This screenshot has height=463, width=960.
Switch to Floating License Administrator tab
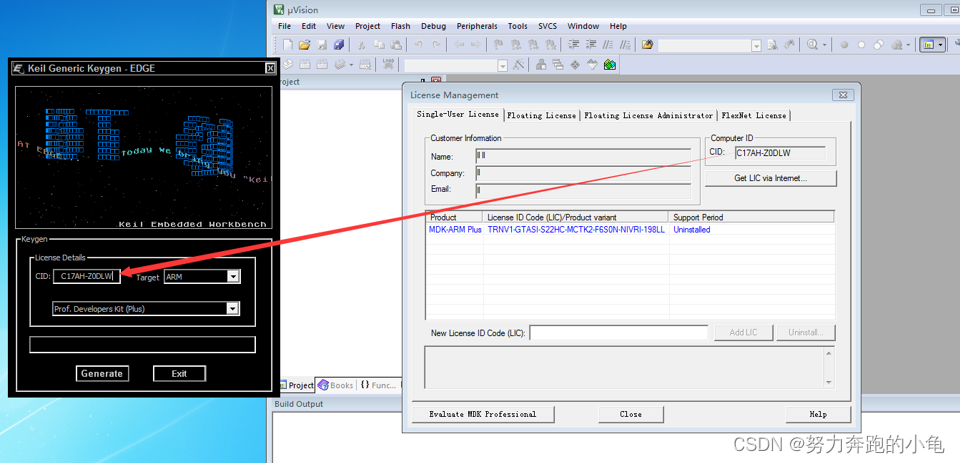(x=648, y=115)
